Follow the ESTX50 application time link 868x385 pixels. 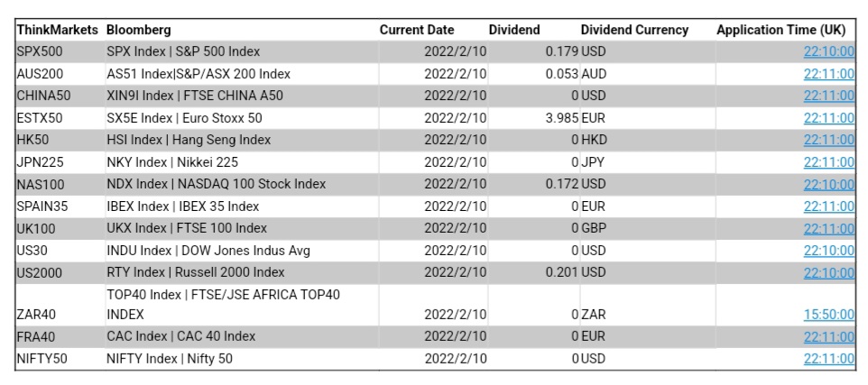[828, 118]
